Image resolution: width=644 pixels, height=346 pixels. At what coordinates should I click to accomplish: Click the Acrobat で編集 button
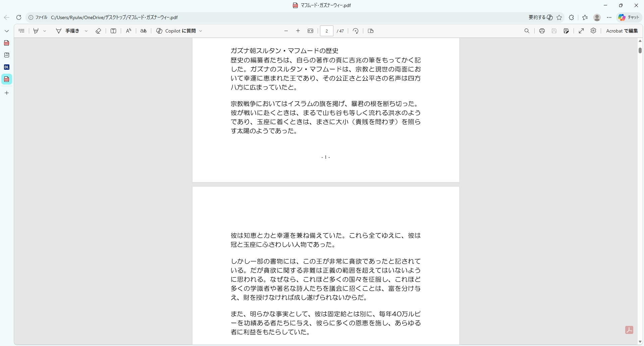tap(622, 31)
